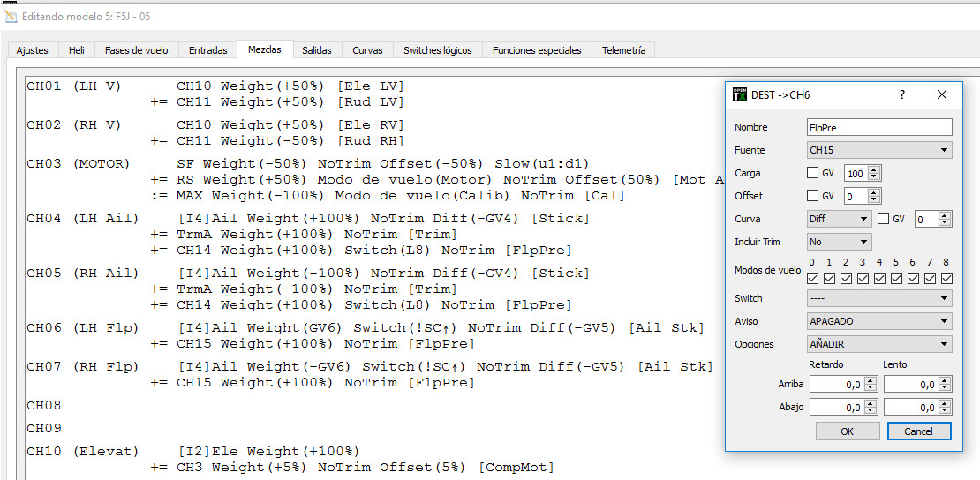Click the Companion app icon in title bar

11,16
